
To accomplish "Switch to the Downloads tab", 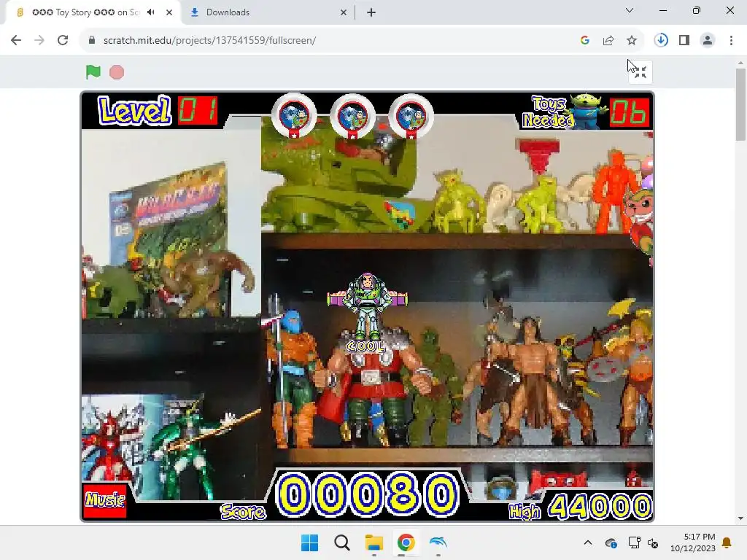I will pyautogui.click(x=268, y=12).
